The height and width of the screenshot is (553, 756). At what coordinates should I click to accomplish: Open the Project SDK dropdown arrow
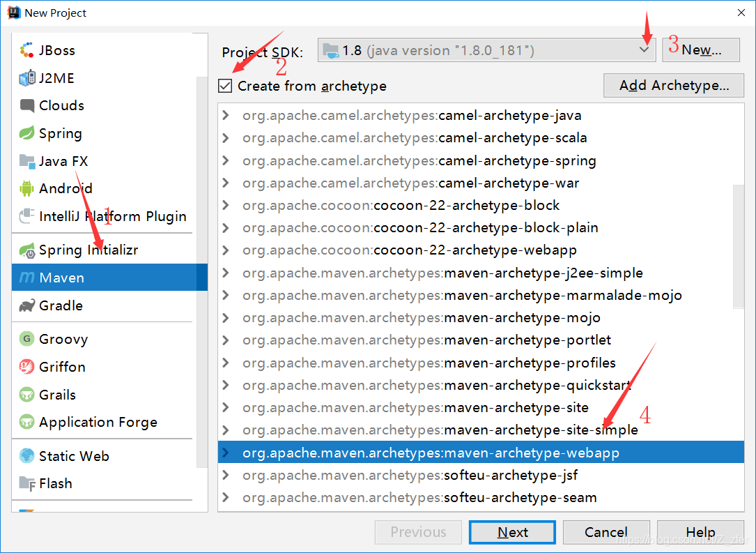point(644,50)
